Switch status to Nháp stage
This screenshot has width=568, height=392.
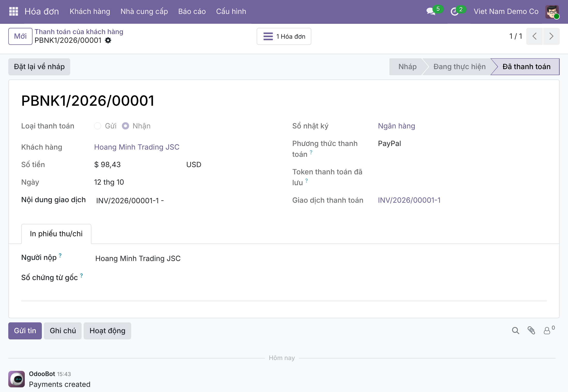(407, 67)
